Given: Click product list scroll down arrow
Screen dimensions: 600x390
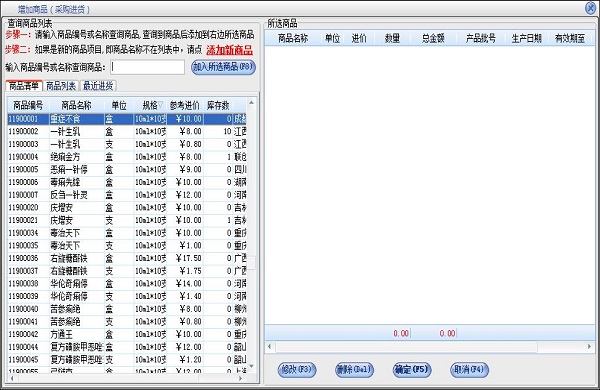Looking at the screenshot, I should tap(251, 366).
